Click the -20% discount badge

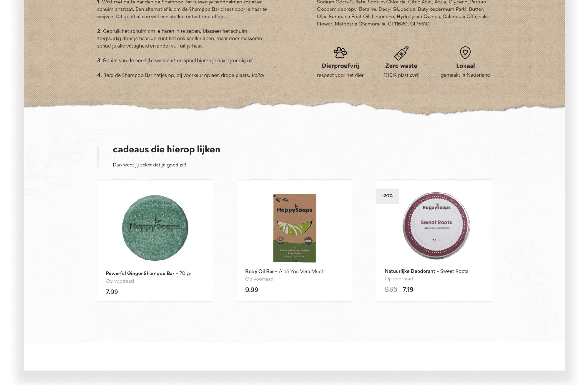pos(387,196)
